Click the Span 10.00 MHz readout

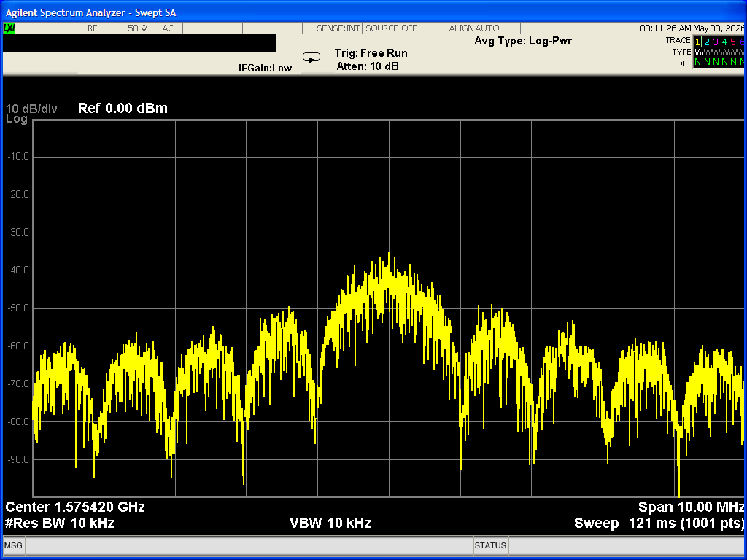pos(692,507)
